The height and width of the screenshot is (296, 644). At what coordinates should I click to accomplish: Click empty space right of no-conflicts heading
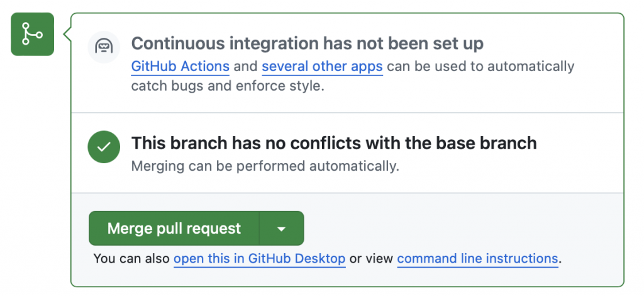pyautogui.click(x=579, y=144)
